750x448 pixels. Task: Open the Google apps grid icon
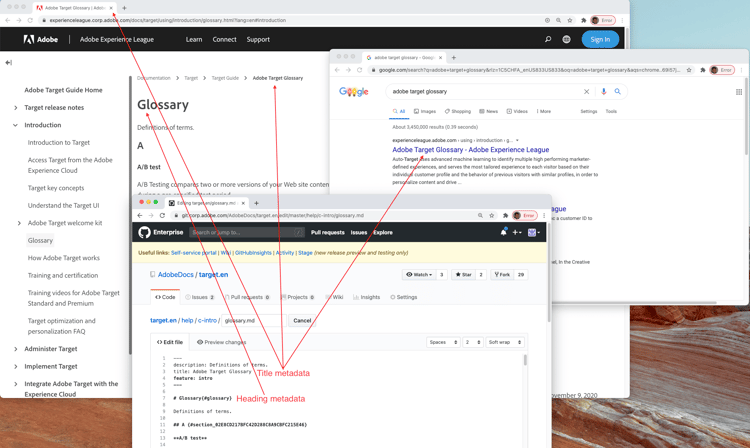click(x=739, y=92)
